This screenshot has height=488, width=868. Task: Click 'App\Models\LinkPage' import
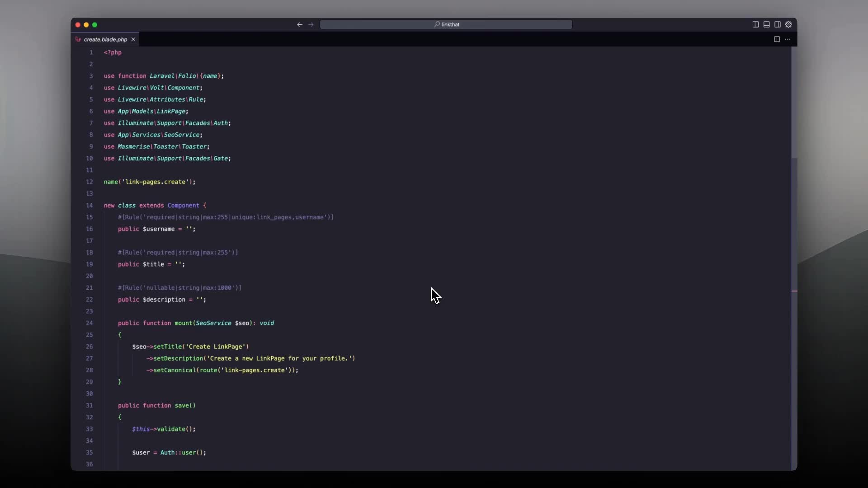click(x=151, y=111)
